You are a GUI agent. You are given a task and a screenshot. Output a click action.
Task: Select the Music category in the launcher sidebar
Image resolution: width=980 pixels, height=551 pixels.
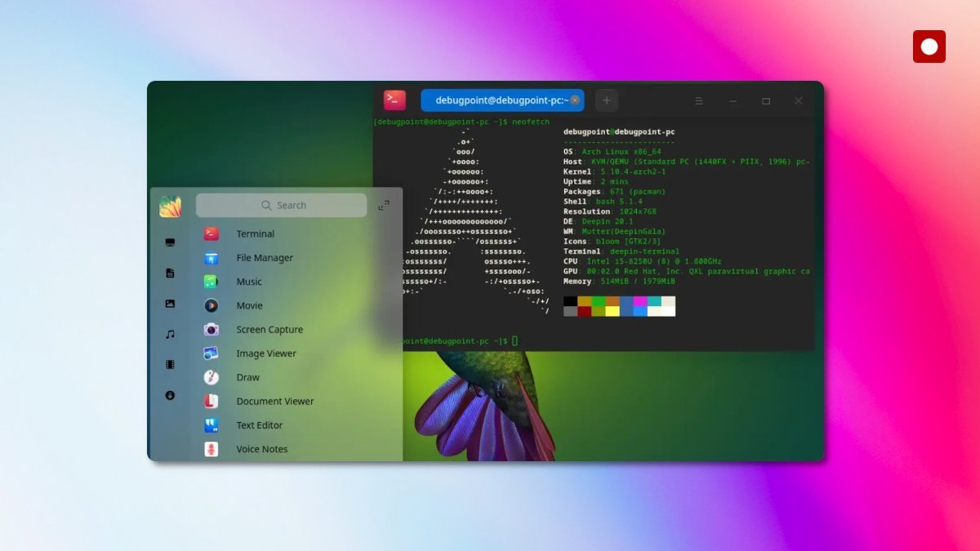(170, 333)
